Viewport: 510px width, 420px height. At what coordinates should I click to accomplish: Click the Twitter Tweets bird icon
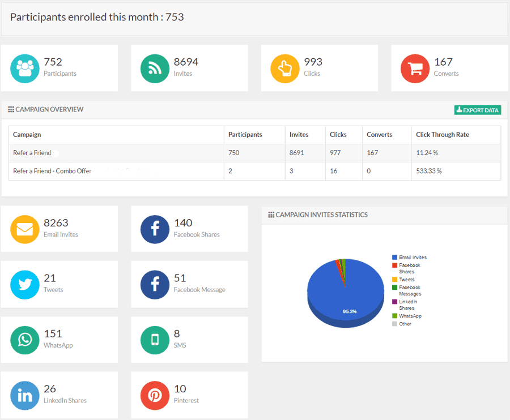pos(25,285)
